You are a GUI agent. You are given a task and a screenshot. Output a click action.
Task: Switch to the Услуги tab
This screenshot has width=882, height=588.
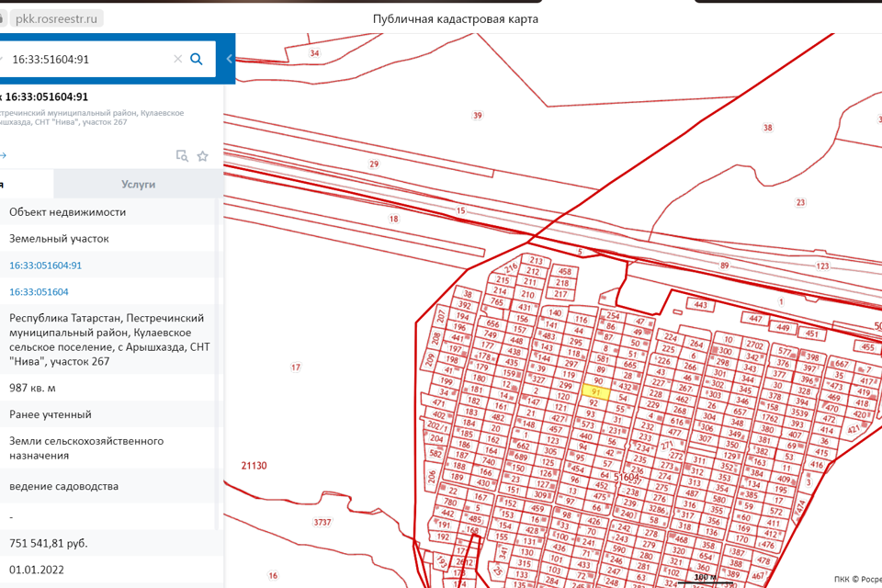click(138, 184)
